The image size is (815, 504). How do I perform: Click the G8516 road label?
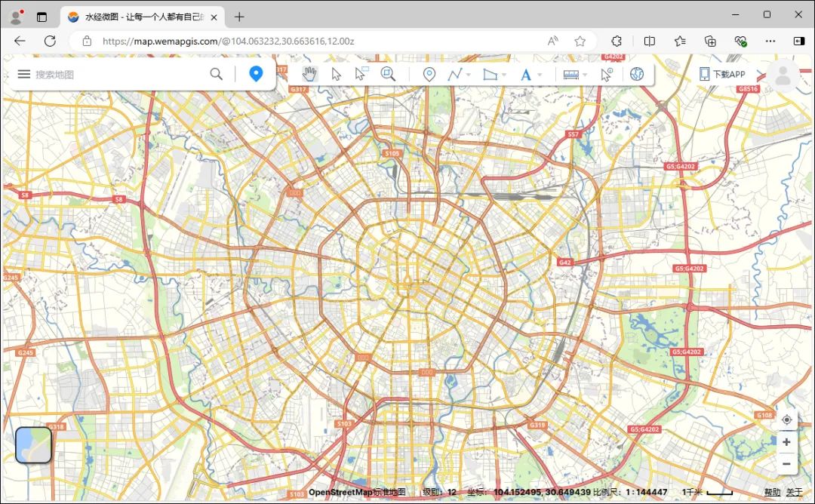[748, 89]
